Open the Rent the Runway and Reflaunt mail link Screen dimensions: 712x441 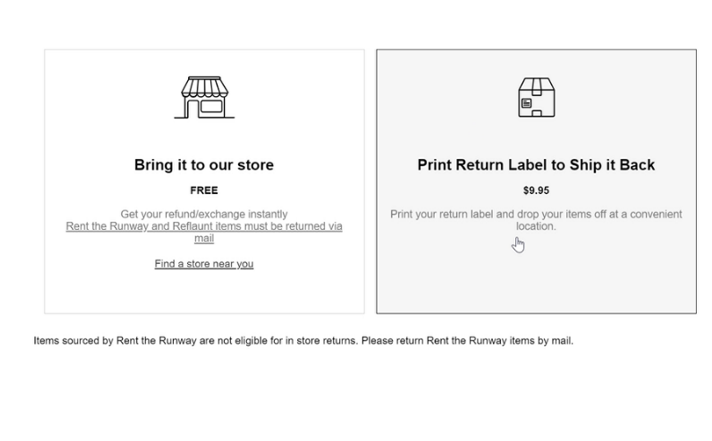click(x=204, y=227)
